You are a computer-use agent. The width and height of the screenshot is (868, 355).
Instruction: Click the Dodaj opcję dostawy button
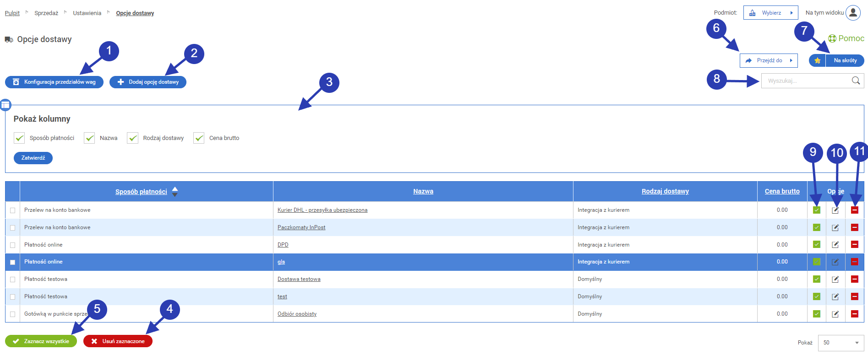[148, 82]
